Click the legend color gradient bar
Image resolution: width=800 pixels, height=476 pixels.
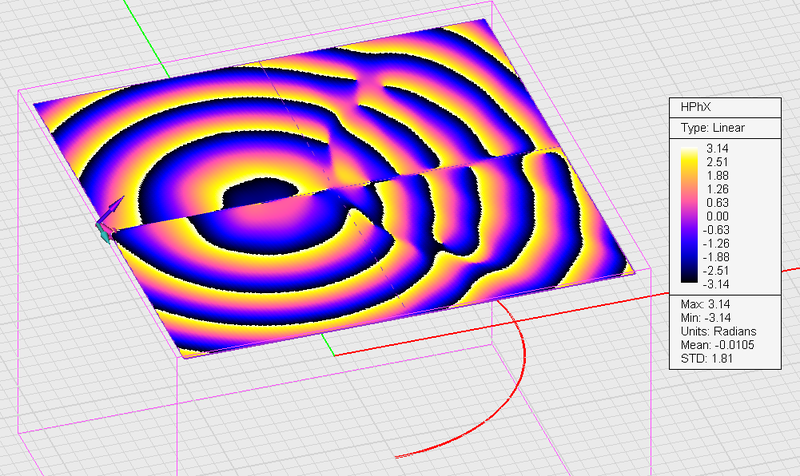689,215
